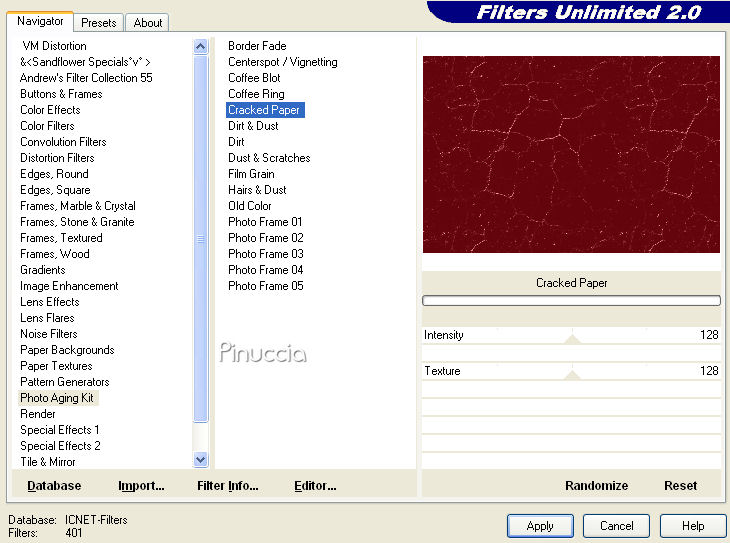Select Andrew's Filter Collection 55
This screenshot has width=730, height=543.
pos(86,78)
